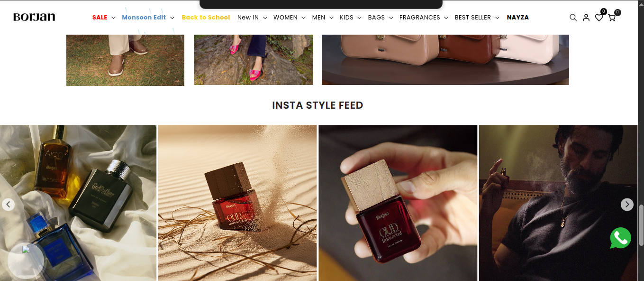This screenshot has width=644, height=281.
Task: Start a chat via WhatsApp icon
Action: click(620, 238)
